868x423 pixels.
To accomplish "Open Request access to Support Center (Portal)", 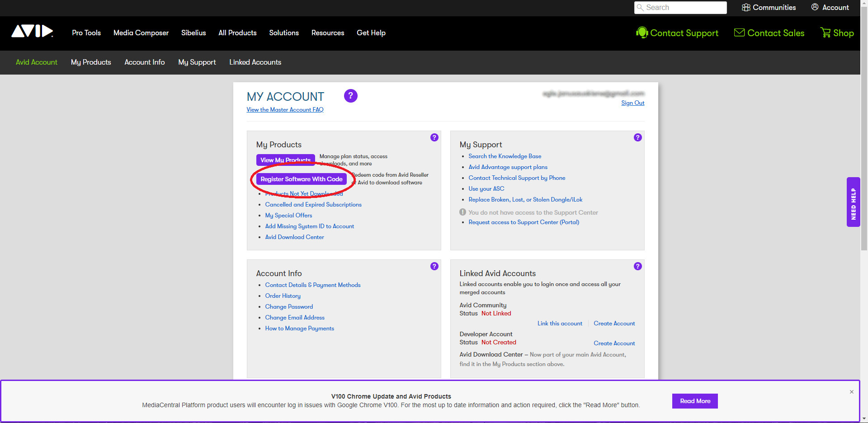I will pos(524,222).
